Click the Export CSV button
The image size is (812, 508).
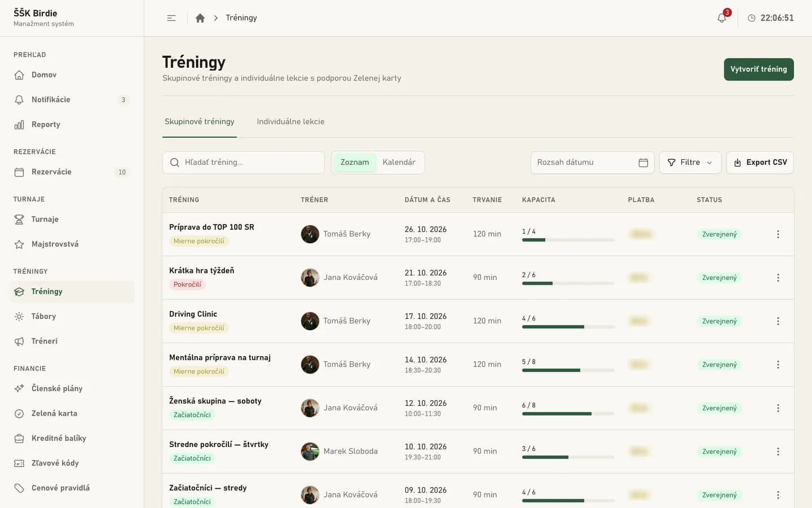(760, 163)
